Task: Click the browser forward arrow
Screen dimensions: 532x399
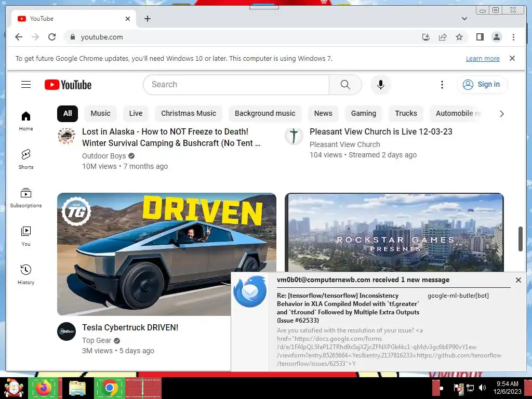Action: [x=35, y=37]
